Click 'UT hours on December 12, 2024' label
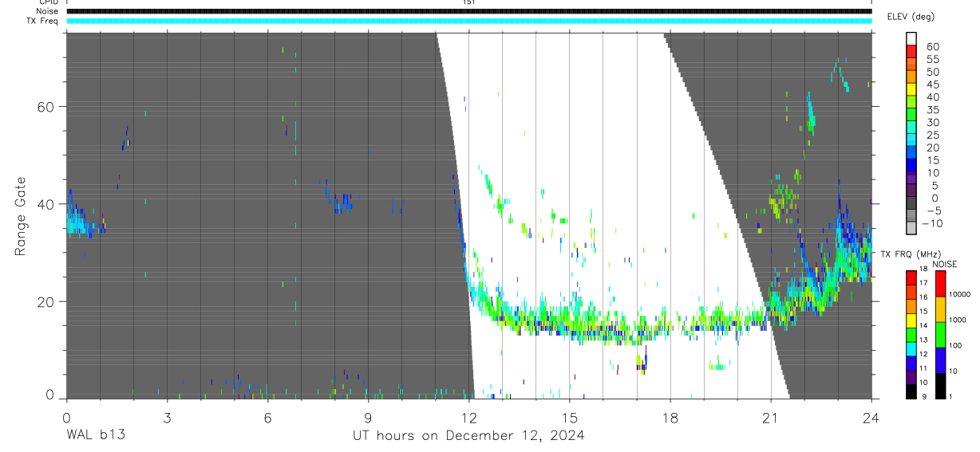The width and height of the screenshot is (980, 452). [469, 435]
